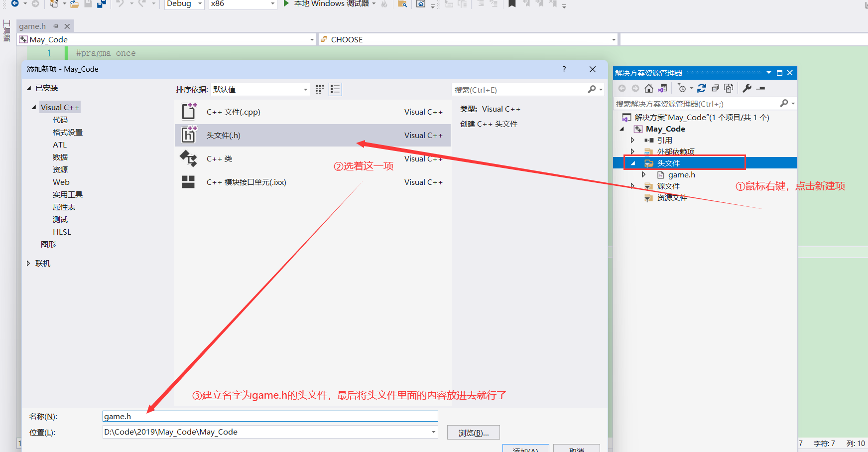868x452 pixels.
Task: Select 代码 category in dialog tree
Action: 60,120
